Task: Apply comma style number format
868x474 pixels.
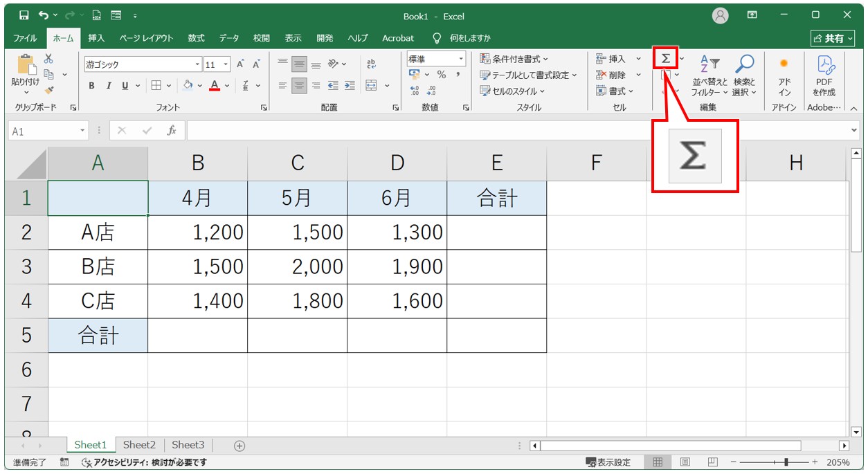Action: point(458,75)
